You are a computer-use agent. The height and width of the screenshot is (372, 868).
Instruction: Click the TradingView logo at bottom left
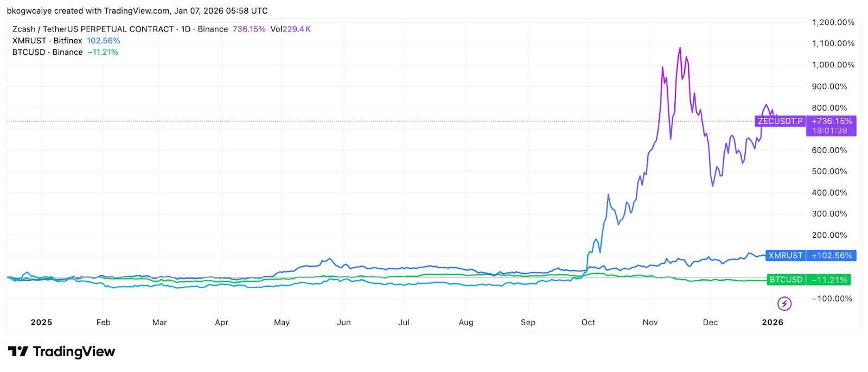61,352
